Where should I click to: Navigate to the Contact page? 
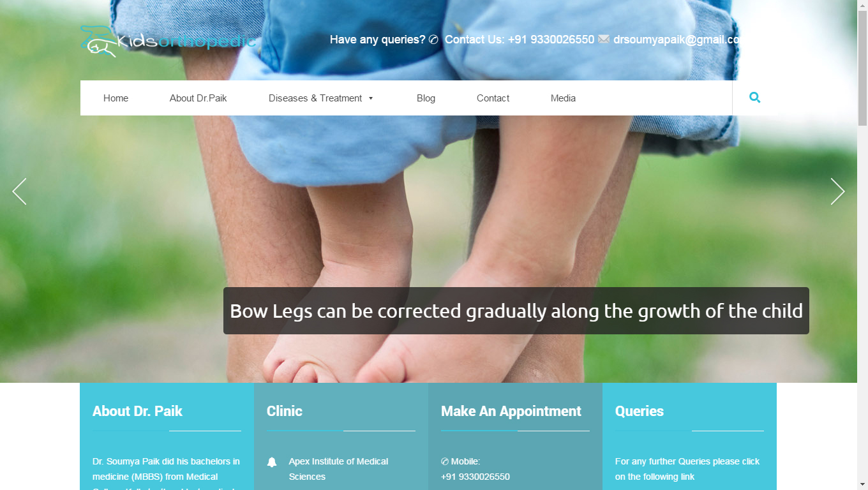pos(493,98)
